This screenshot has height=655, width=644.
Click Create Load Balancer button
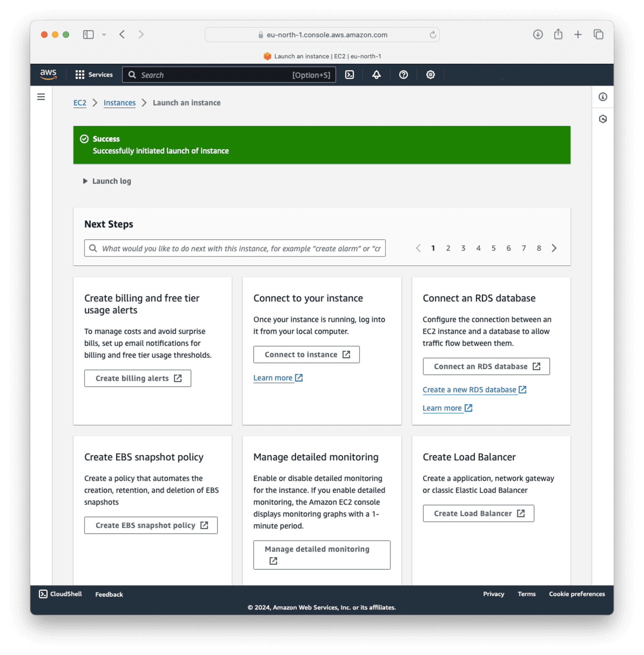478,513
